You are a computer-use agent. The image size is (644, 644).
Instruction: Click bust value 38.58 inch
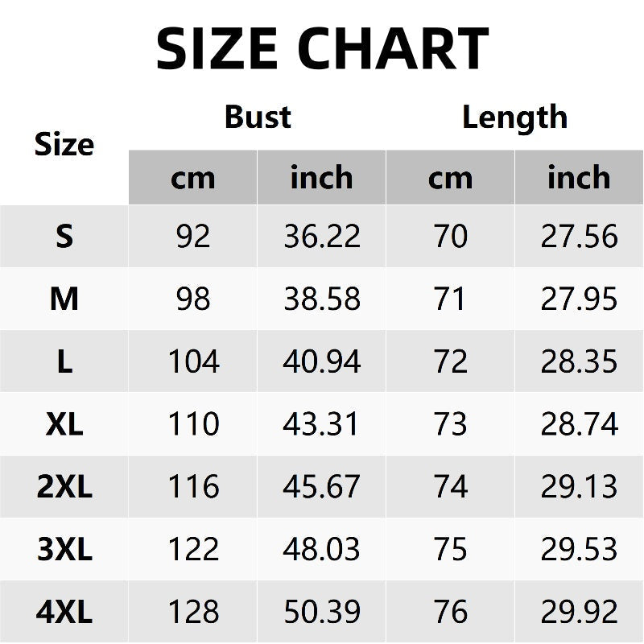(x=322, y=299)
